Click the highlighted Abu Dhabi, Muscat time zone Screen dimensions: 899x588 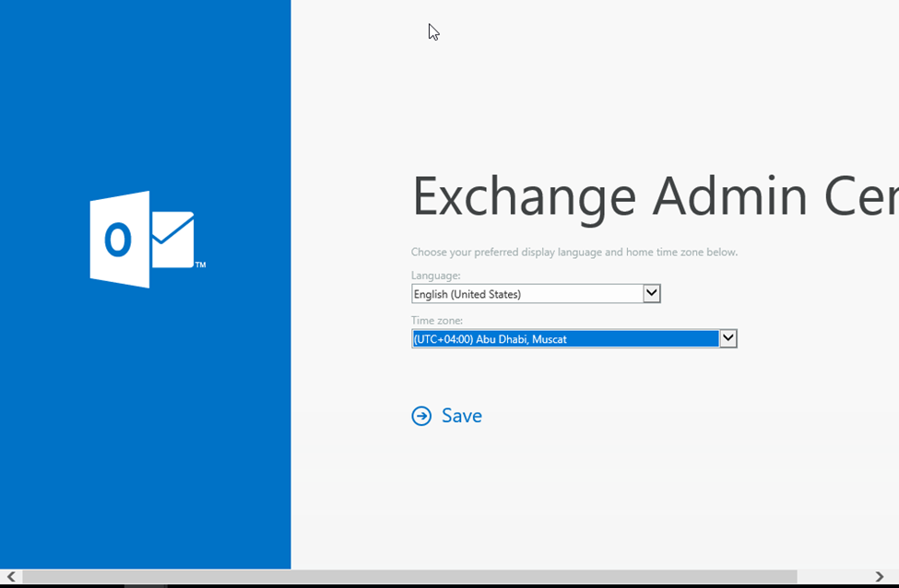click(x=564, y=339)
